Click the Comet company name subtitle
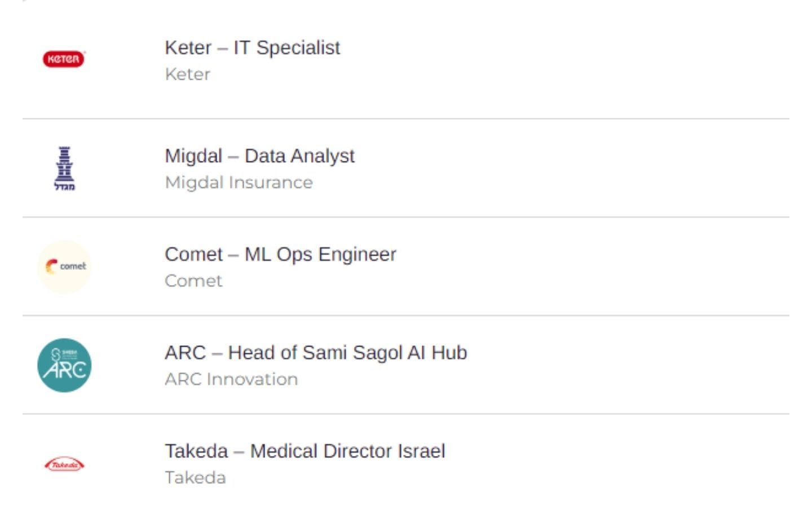 (193, 281)
